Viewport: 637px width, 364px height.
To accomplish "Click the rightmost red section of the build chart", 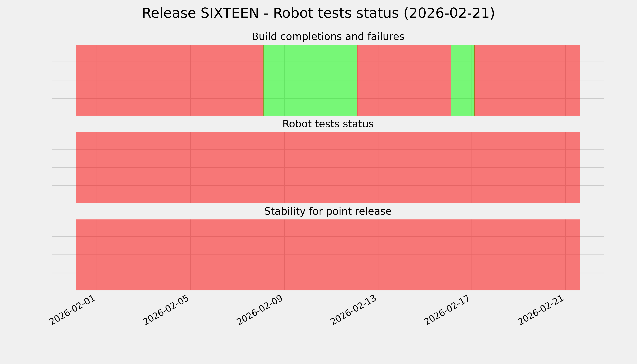I will click(x=527, y=80).
